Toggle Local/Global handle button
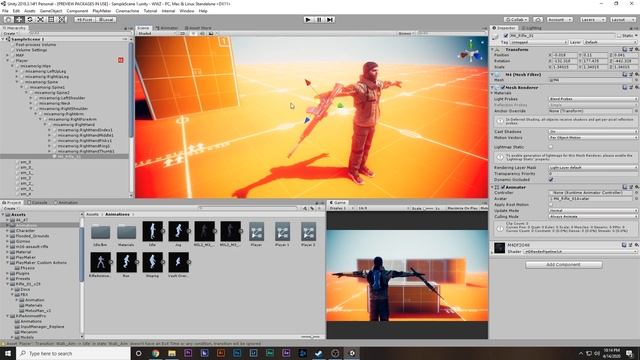Screen dimensions: 640x360 pos(105,20)
